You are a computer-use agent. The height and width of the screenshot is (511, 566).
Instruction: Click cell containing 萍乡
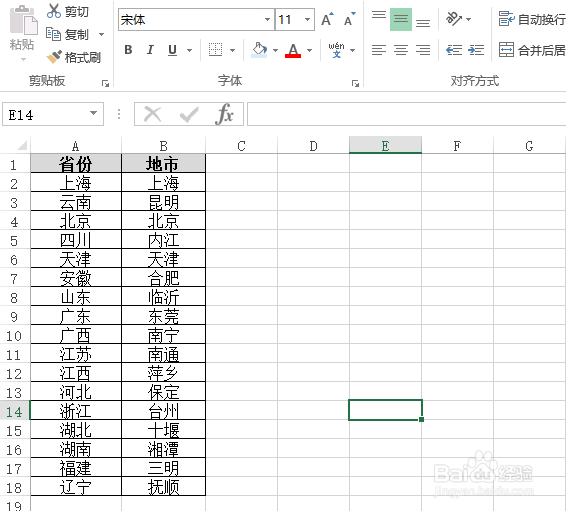click(164, 373)
